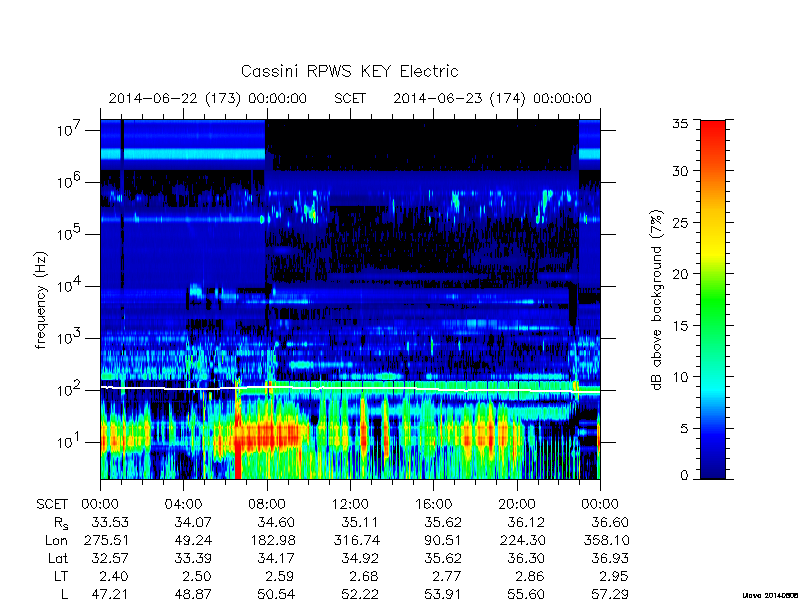Click the 10^1 frequency tick label

70,442
